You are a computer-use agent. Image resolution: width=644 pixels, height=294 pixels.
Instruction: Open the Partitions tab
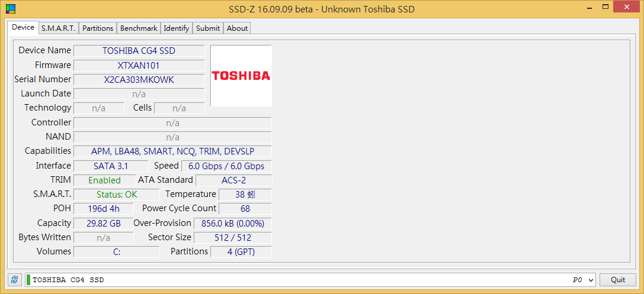coord(98,28)
